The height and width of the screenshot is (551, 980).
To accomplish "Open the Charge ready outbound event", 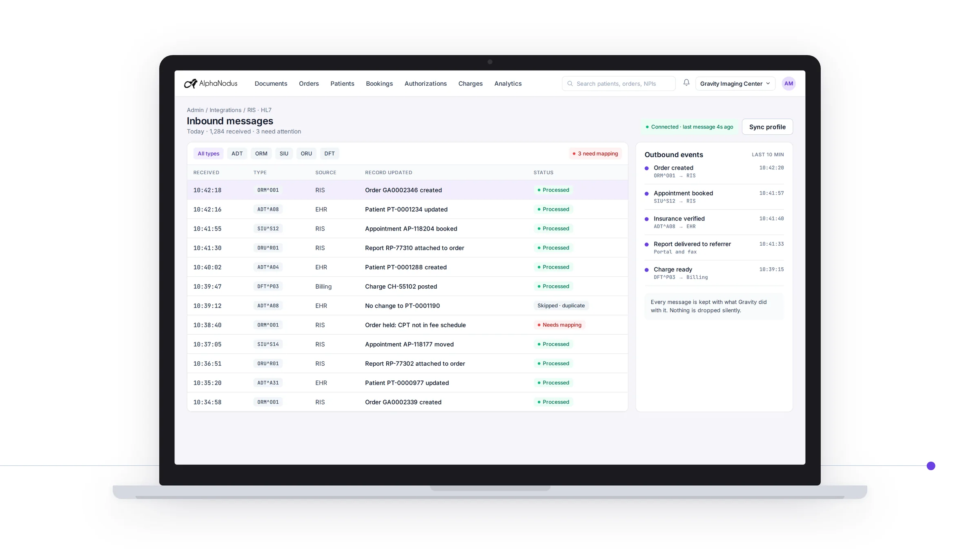I will [714, 273].
